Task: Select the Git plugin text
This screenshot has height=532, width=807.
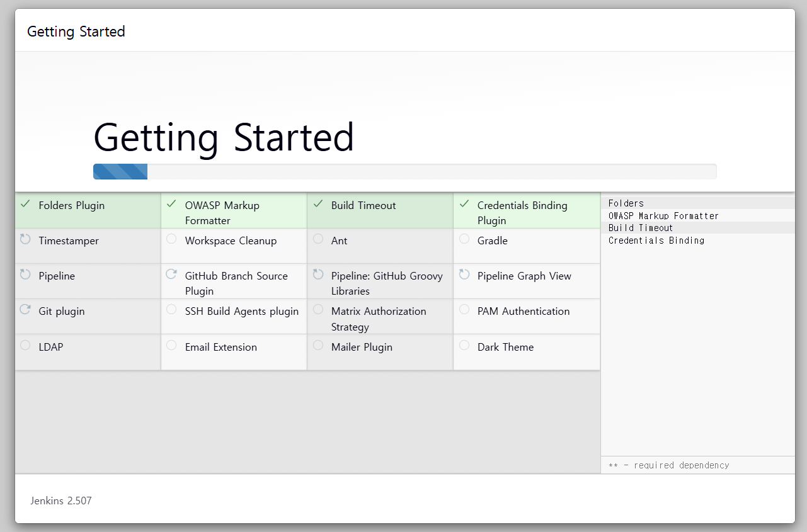Action: tap(61, 311)
